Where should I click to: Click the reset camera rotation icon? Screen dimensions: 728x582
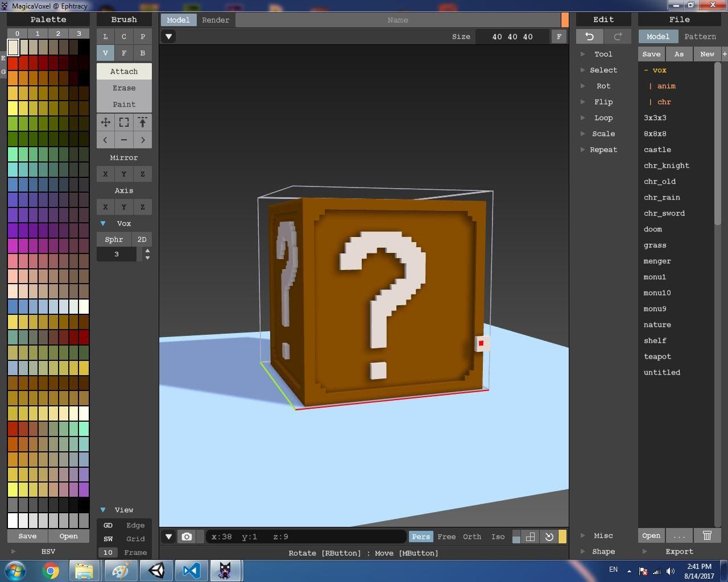pyautogui.click(x=549, y=537)
